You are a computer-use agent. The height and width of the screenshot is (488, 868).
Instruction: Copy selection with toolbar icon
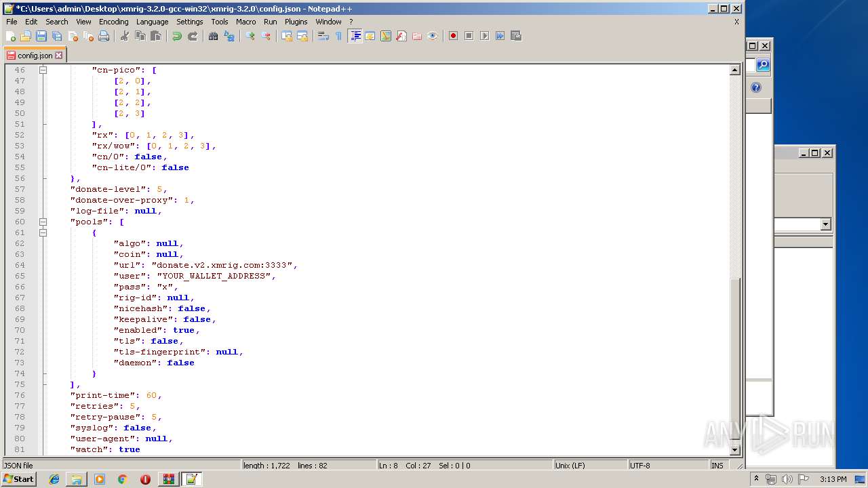click(140, 36)
